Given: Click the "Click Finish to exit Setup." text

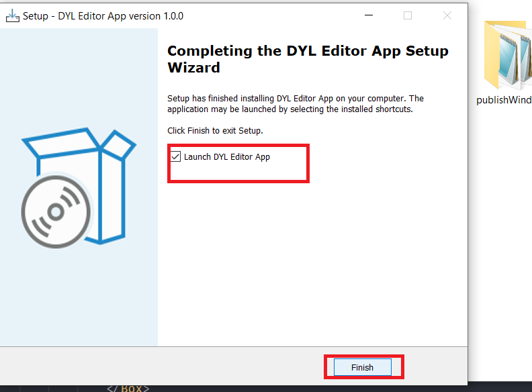Looking at the screenshot, I should [x=215, y=130].
